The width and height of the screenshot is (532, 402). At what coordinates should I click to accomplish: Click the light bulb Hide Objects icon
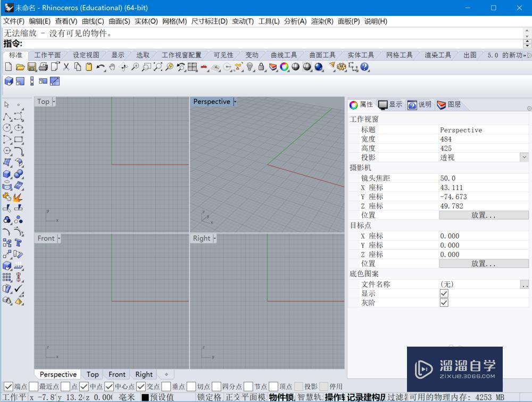coord(250,67)
